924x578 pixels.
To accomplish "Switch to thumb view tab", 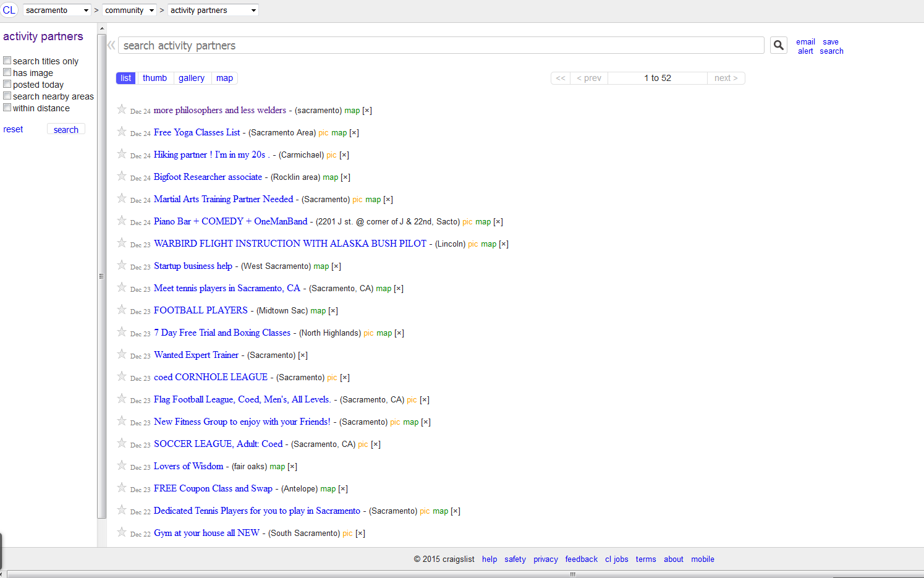I will pyautogui.click(x=155, y=78).
